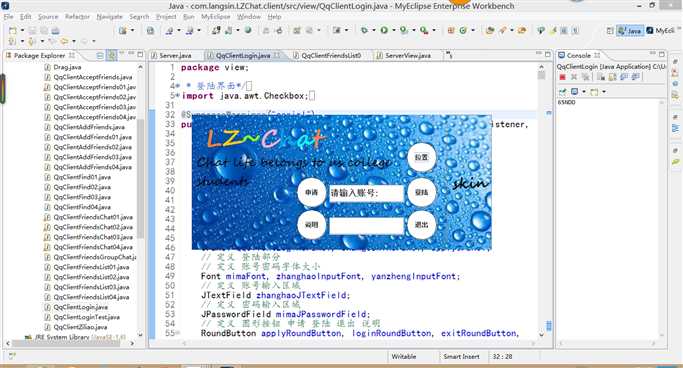683x368 pixels.
Task: Click the Save toolbar icon
Action: point(32,30)
